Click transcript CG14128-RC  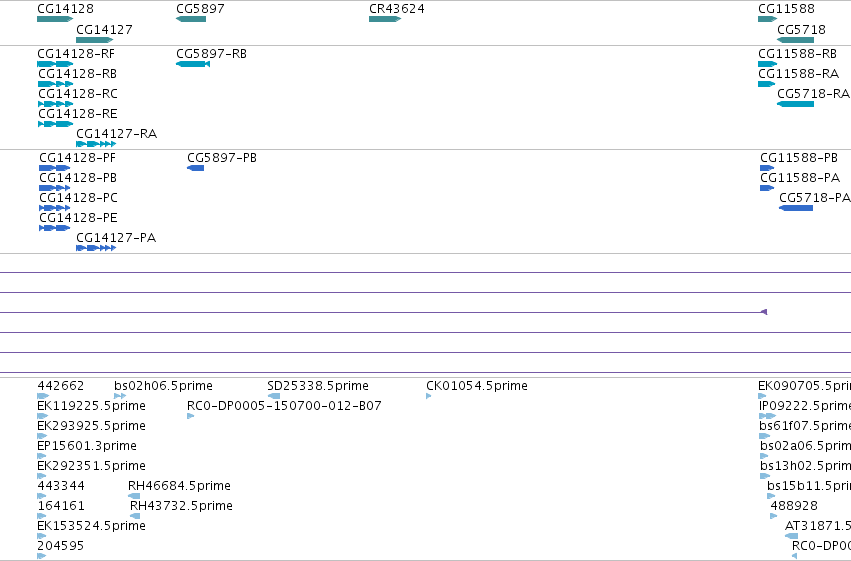[x=55, y=104]
